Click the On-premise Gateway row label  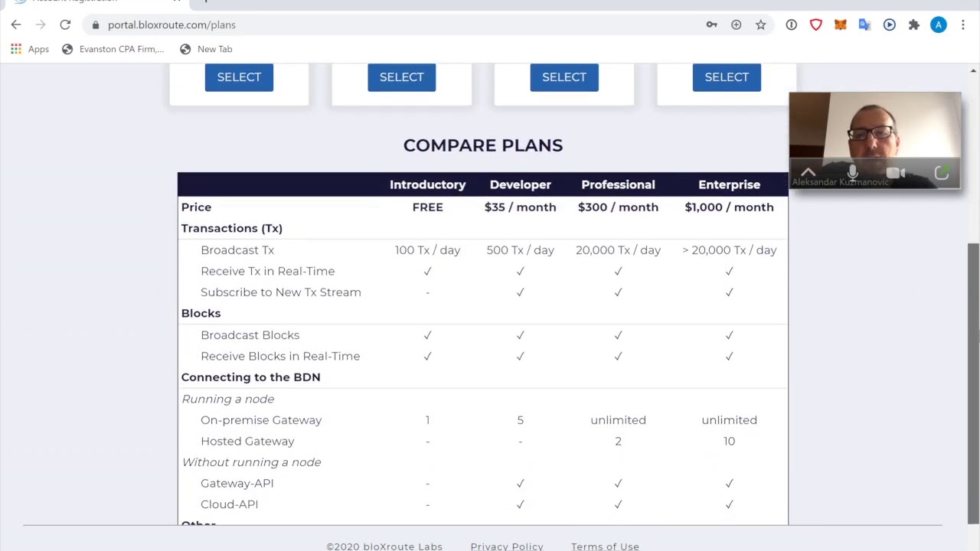click(x=261, y=420)
